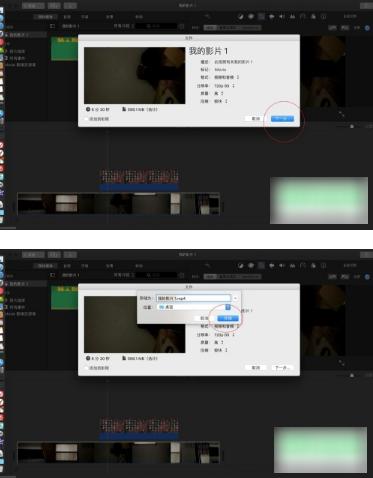Open Color Balance tool in top iMovie window
Image resolution: width=373 pixels, height=478 pixels.
click(240, 16)
